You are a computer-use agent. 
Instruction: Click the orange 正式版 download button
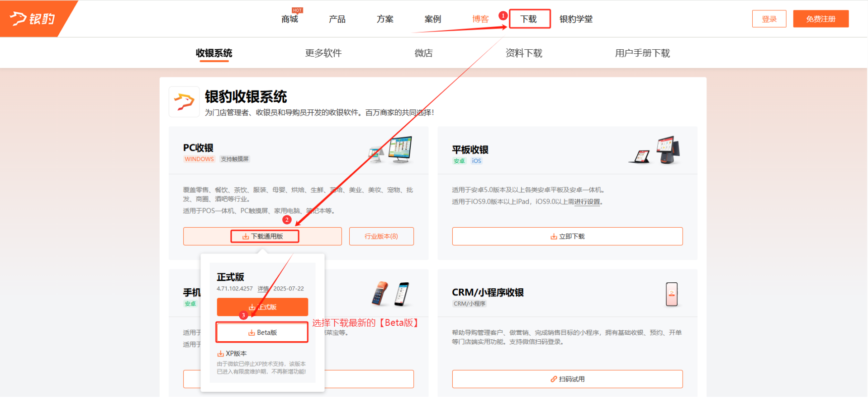262,307
